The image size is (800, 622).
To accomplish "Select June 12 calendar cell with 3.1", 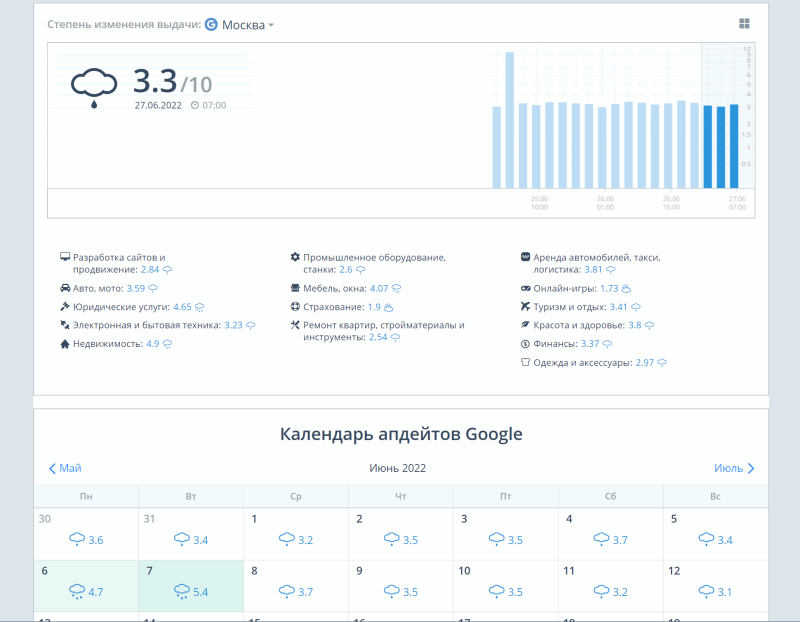I will 715,585.
